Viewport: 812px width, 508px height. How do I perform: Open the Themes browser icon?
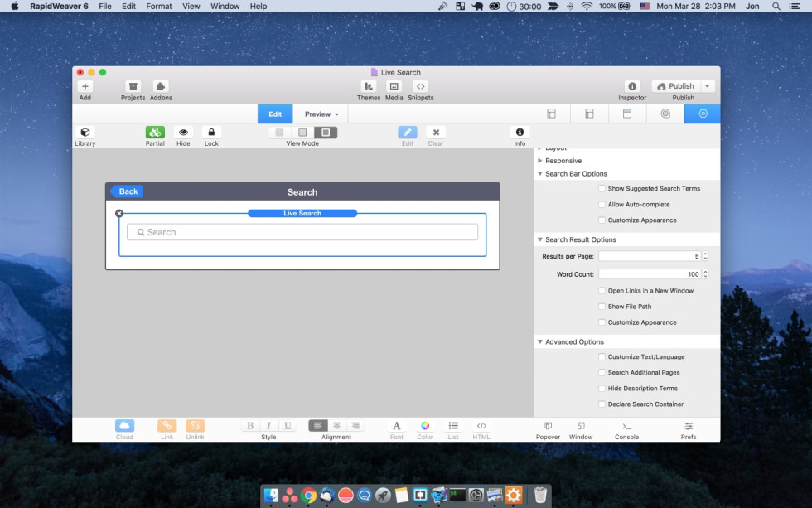[368, 86]
